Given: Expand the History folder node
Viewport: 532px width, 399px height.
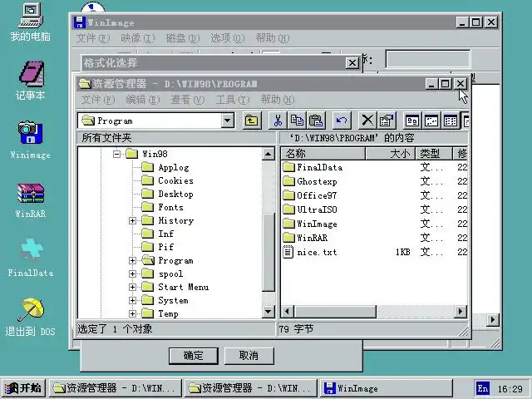Looking at the screenshot, I should (133, 220).
